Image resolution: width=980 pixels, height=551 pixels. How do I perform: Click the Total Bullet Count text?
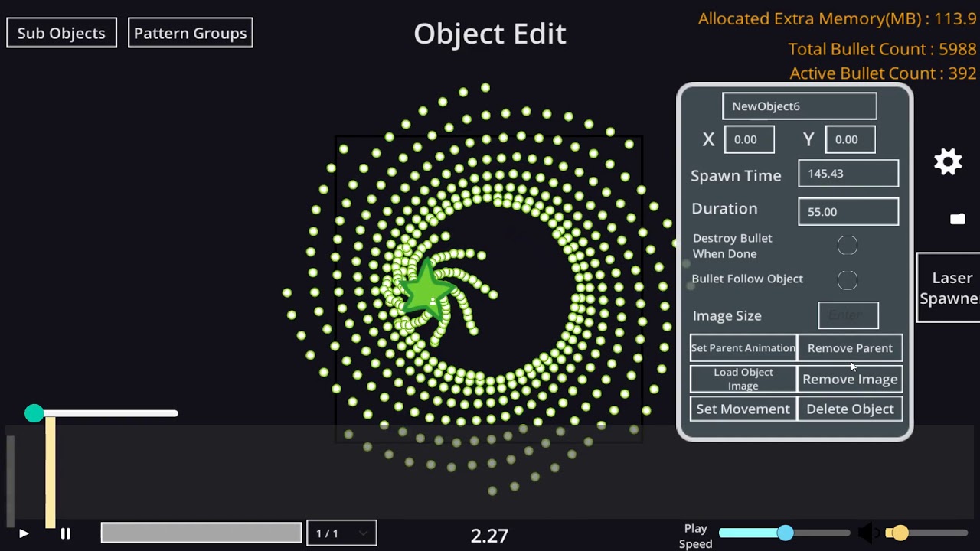click(x=882, y=49)
